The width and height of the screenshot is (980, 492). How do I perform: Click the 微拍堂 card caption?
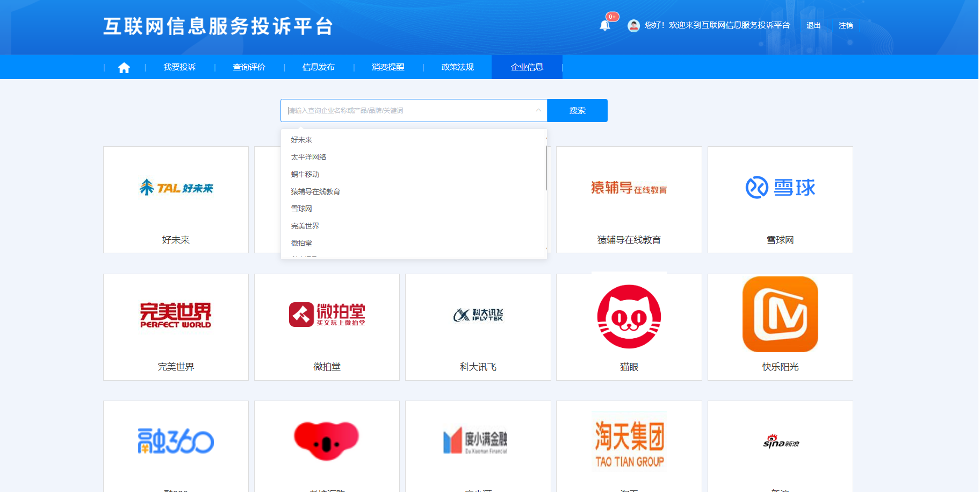coord(327,367)
